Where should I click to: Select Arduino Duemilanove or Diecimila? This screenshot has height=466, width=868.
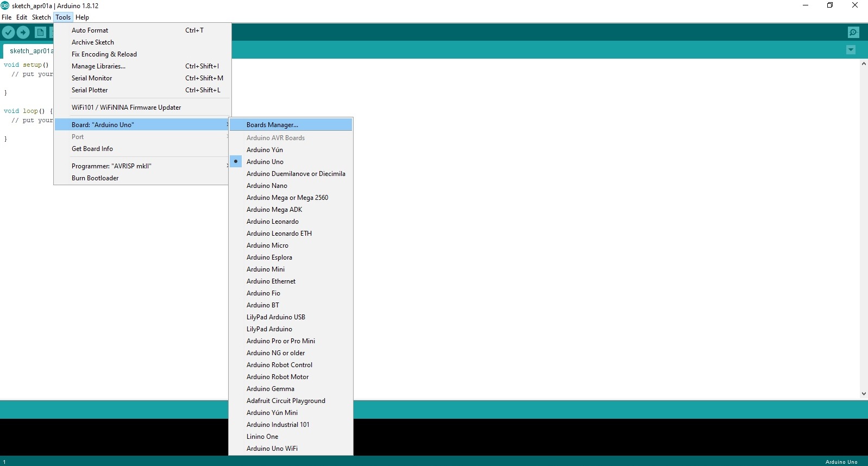291,174
